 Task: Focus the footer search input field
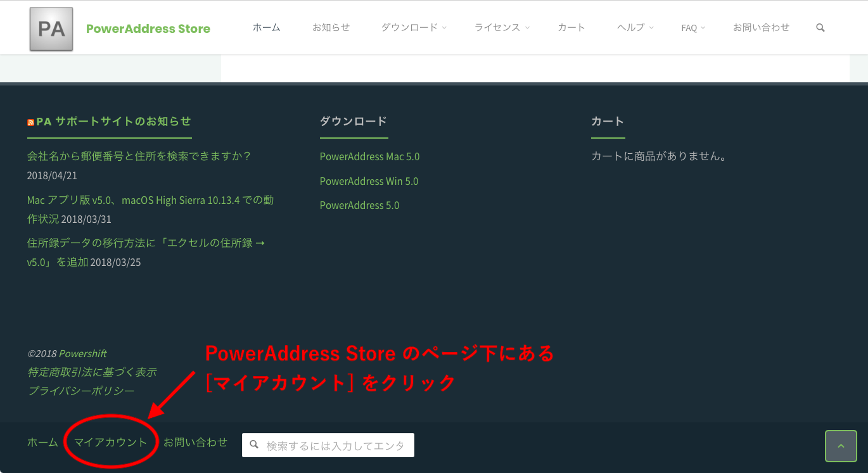click(335, 446)
